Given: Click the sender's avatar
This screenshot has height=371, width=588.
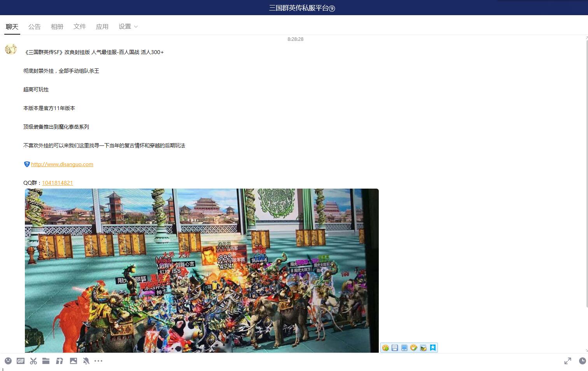Looking at the screenshot, I should pyautogui.click(x=11, y=49).
